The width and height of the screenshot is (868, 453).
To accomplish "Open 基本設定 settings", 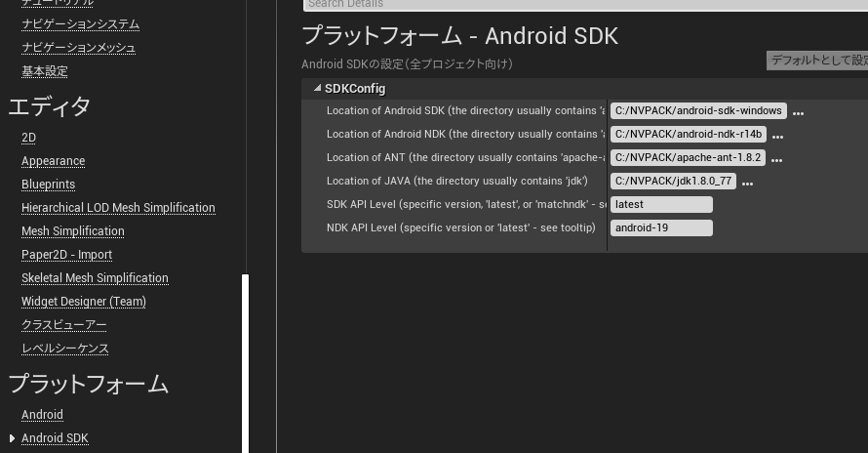I will click(44, 71).
